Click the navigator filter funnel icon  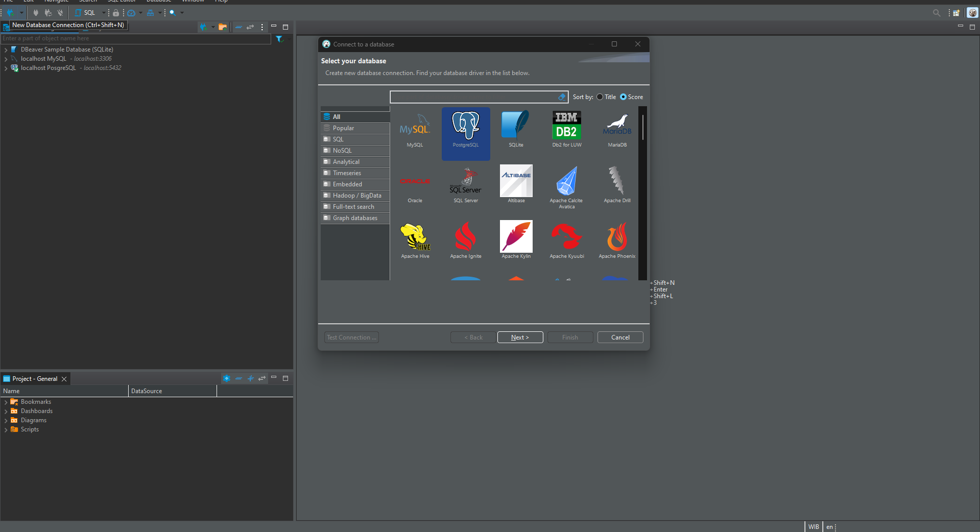(x=279, y=39)
